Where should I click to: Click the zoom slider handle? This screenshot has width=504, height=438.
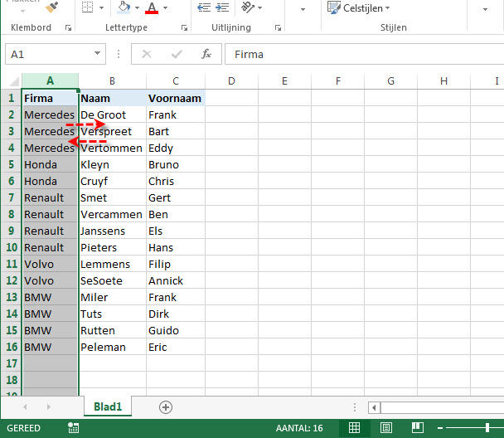pyautogui.click(x=487, y=428)
